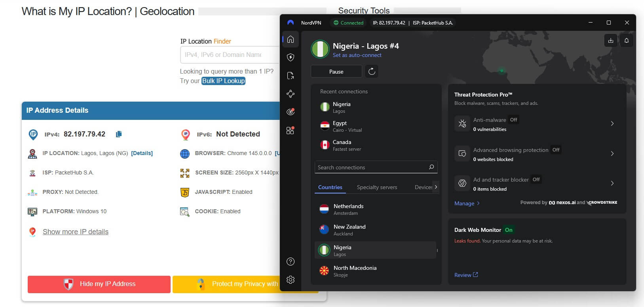This screenshot has height=307, width=644.
Task: Click the Nigeria flag beside Lagos #4
Action: [320, 49]
